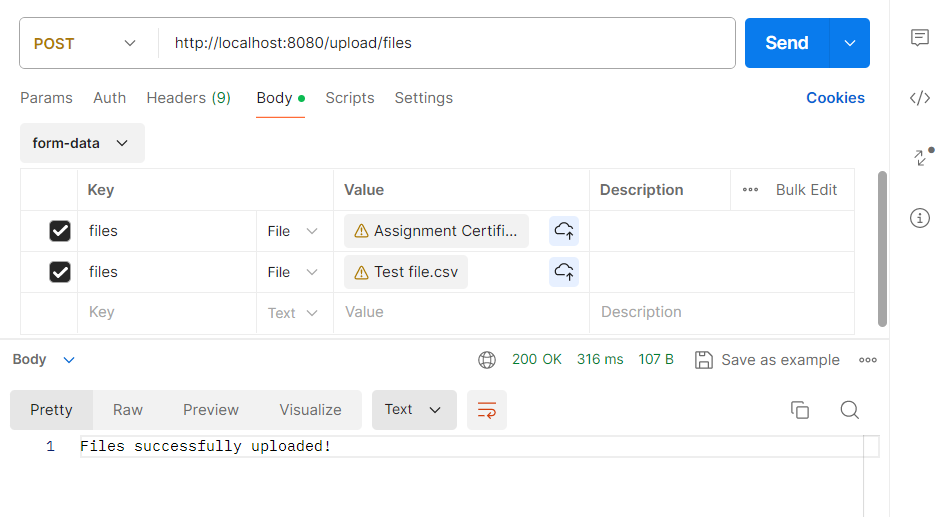
Task: Copy the response body
Action: pos(799,410)
